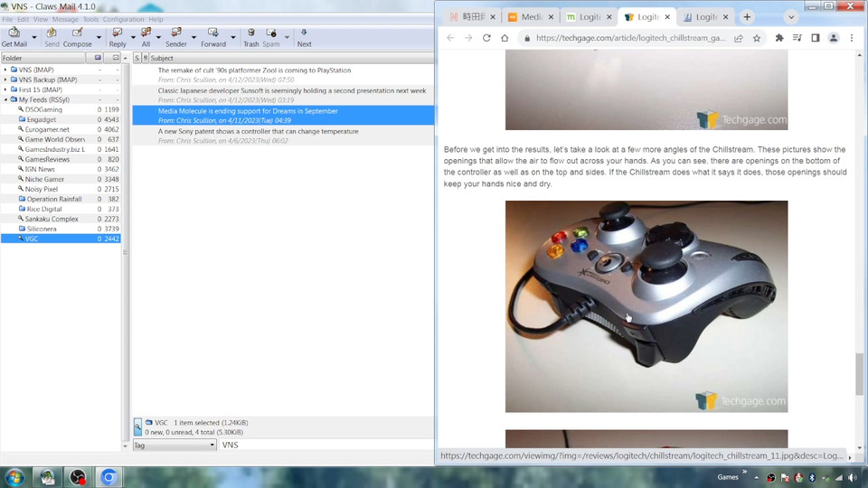Open the Message menu
Viewport: 868px width, 488px height.
pyautogui.click(x=65, y=19)
